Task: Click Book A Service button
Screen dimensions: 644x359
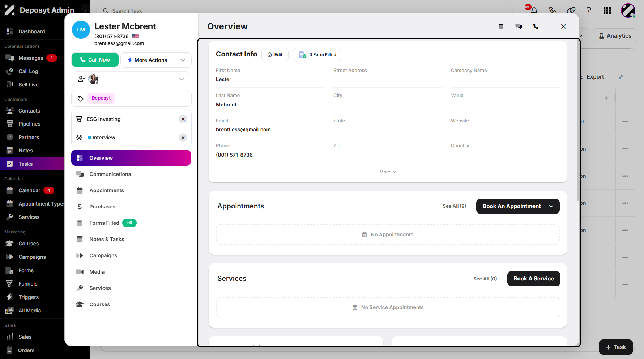Action: (534, 279)
